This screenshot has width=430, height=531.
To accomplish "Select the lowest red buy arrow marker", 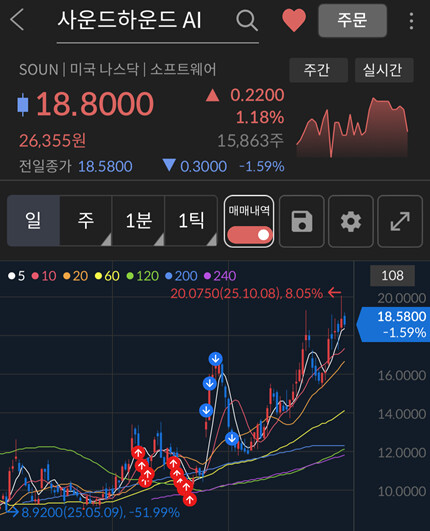I will click(190, 499).
